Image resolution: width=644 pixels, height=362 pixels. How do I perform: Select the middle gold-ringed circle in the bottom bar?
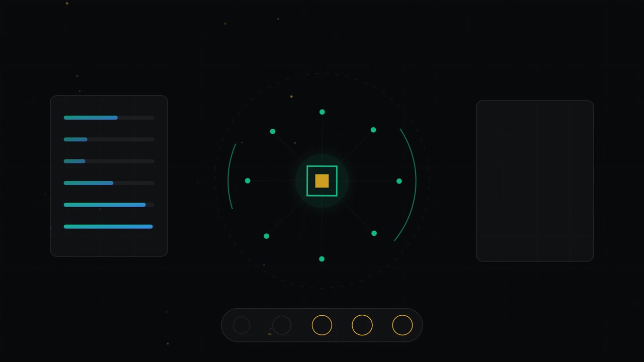(322, 325)
